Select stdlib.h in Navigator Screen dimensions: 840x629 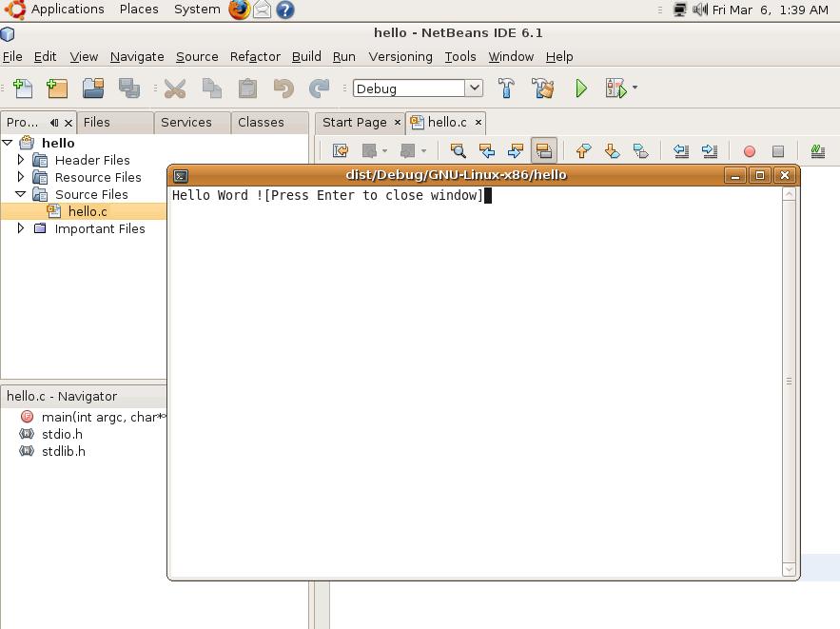tap(63, 451)
